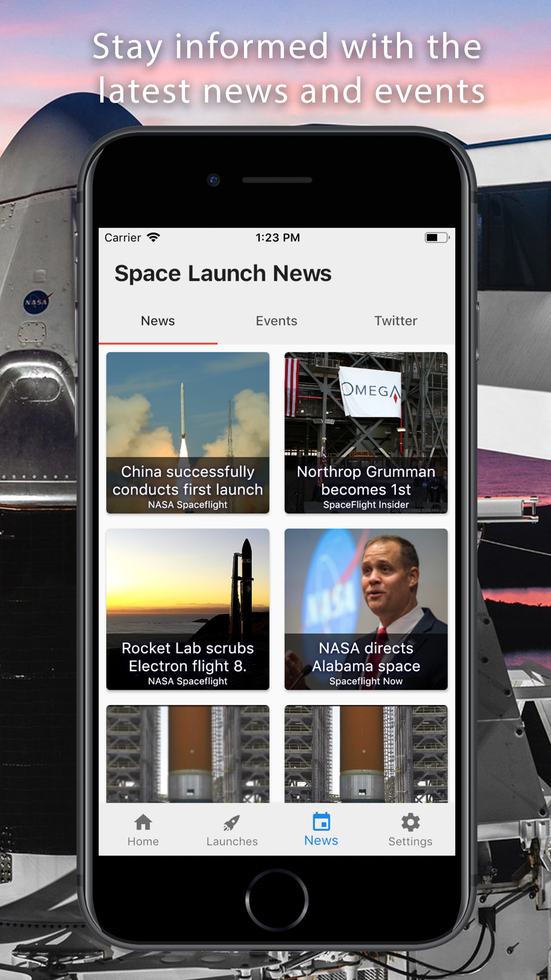Tap the Home label in bottom bar
This screenshot has height=980, width=551.
pyautogui.click(x=143, y=842)
